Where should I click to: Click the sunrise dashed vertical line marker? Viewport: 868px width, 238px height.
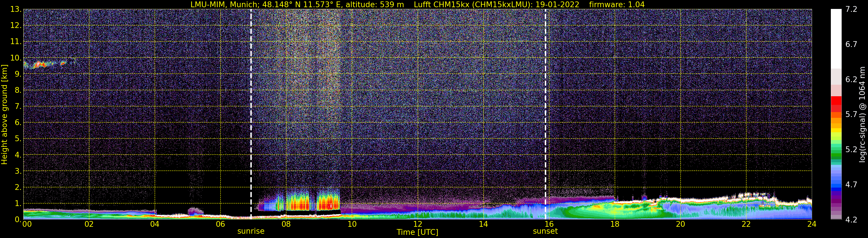click(251, 114)
